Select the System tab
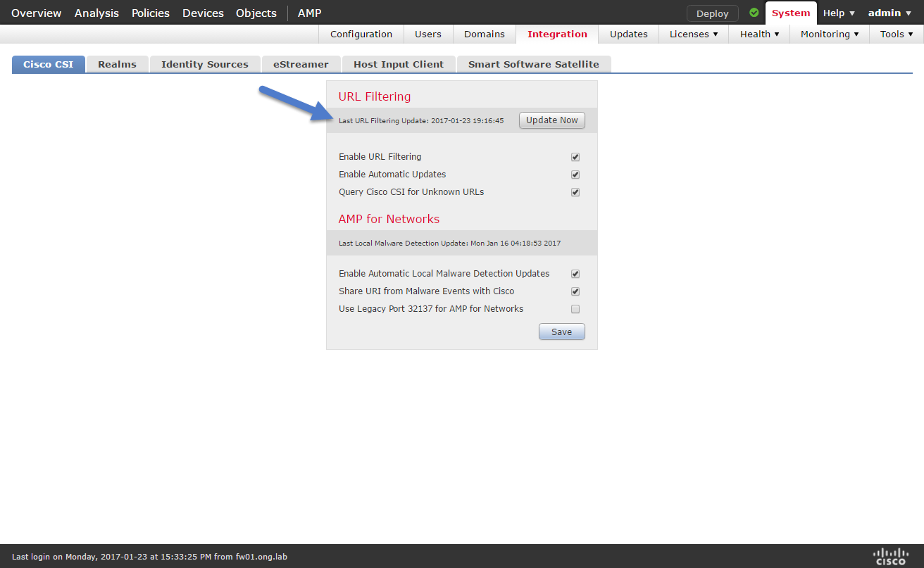Viewport: 924px width, 568px height. tap(791, 13)
